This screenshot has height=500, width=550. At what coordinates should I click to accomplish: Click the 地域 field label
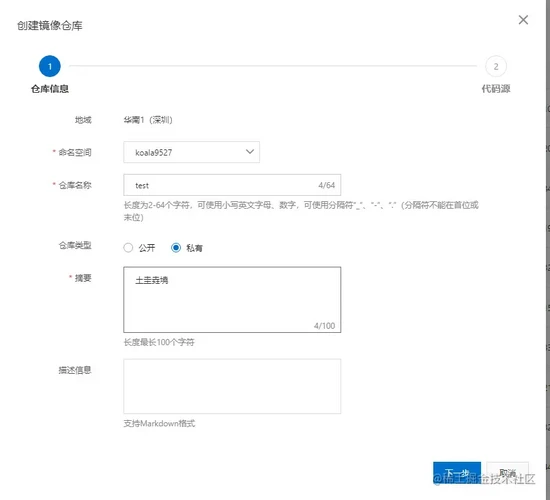click(x=83, y=120)
